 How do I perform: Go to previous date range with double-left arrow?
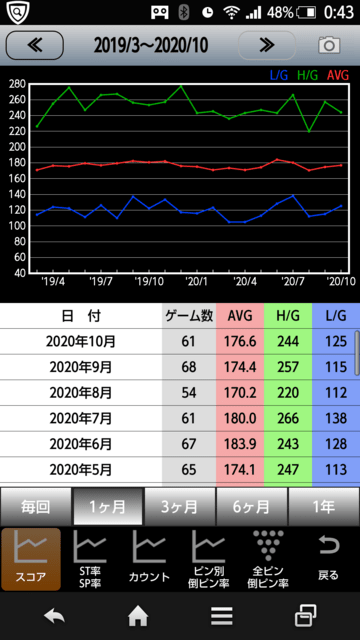[x=35, y=45]
